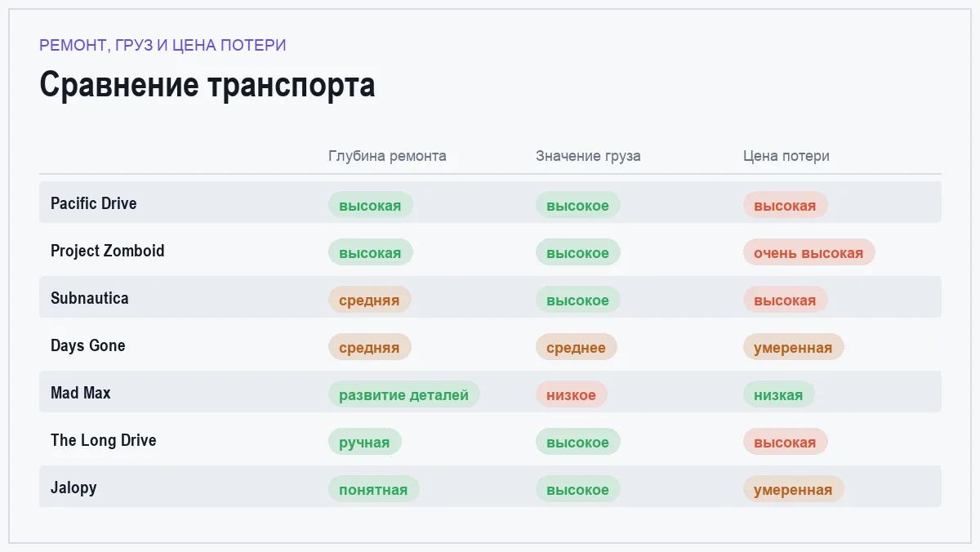The height and width of the screenshot is (552, 980).
Task: Click Pacific Drive's 'высокое' cargo badge
Action: coord(578,205)
